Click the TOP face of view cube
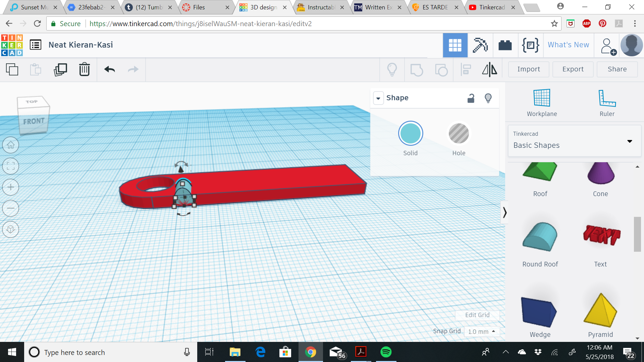The image size is (644, 362). tap(32, 102)
